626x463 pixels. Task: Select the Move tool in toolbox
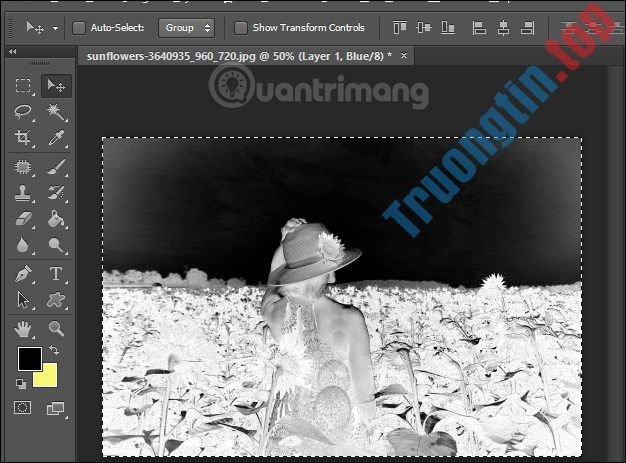56,86
